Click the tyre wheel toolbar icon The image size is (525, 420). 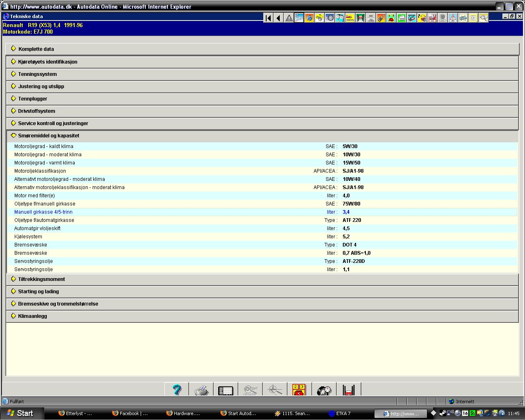coord(330,18)
